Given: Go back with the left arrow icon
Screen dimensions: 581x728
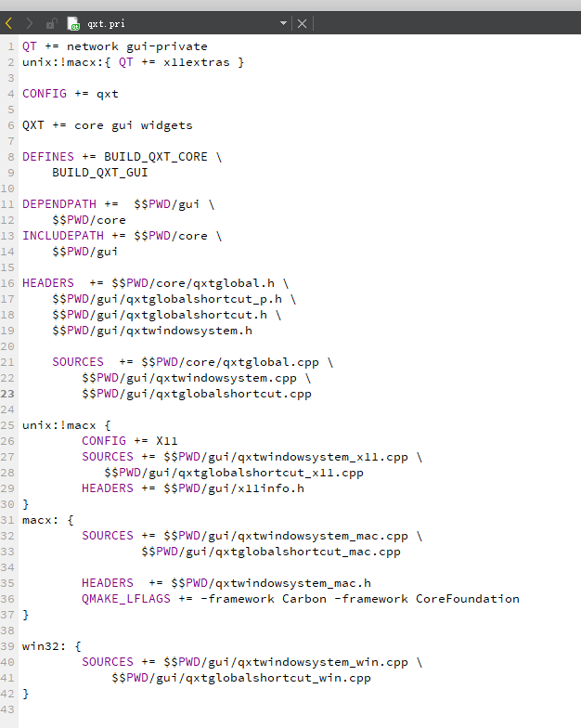Looking at the screenshot, I should (9, 23).
